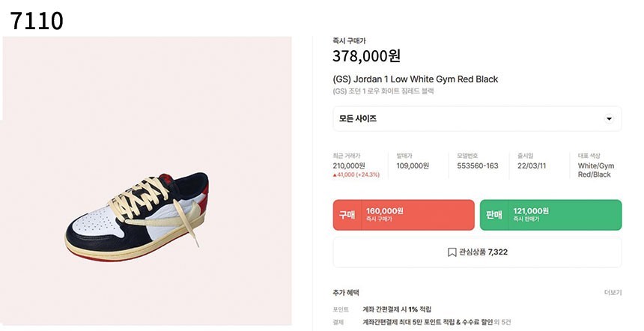The width and height of the screenshot is (644, 331).
Task: Click the White/Gym Red/Black color text
Action: 596,170
